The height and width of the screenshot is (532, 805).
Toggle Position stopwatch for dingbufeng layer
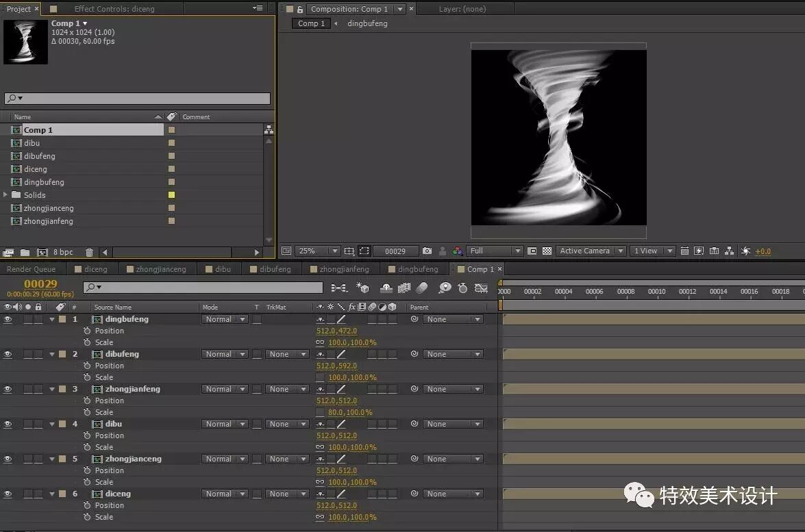[87, 331]
